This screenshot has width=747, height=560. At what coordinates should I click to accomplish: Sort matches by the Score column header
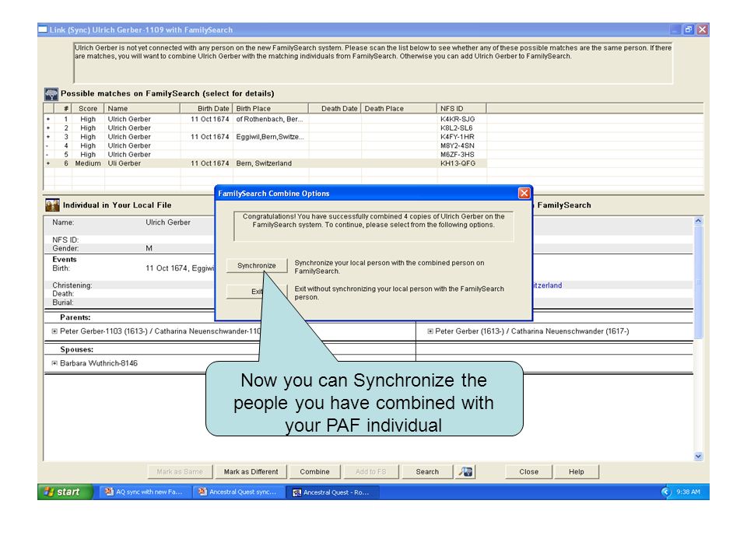pos(88,109)
